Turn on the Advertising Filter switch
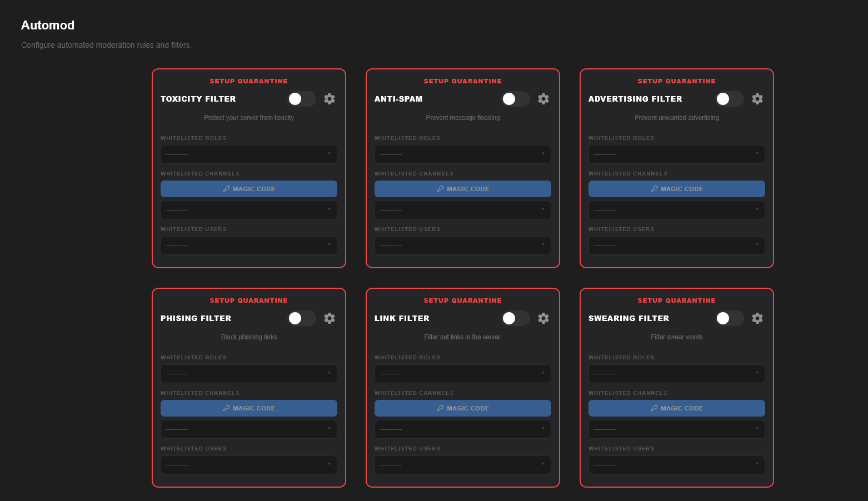This screenshot has height=501, width=868. [730, 99]
